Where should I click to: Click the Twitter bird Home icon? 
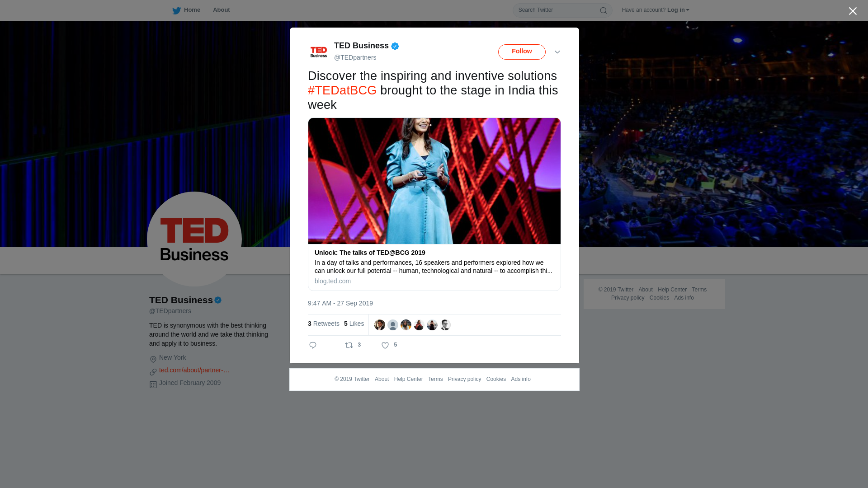(176, 10)
